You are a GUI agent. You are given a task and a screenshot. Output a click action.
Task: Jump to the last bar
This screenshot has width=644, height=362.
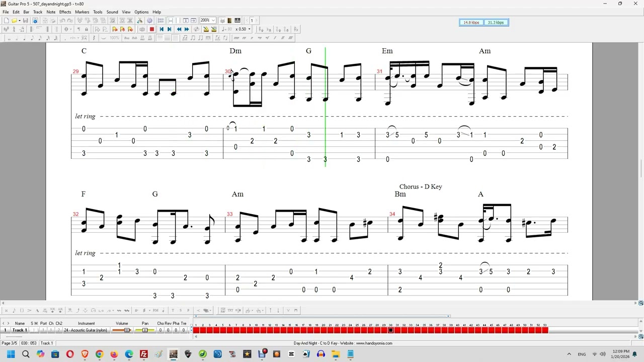click(170, 29)
